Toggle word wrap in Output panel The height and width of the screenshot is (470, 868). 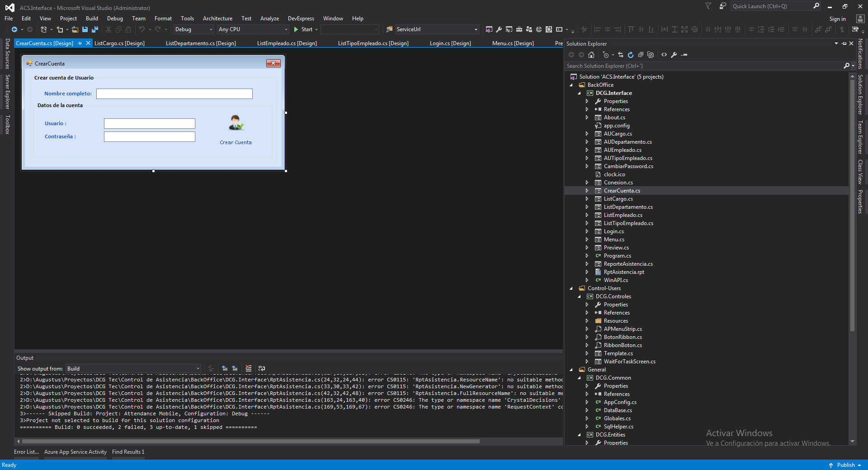pos(262,368)
